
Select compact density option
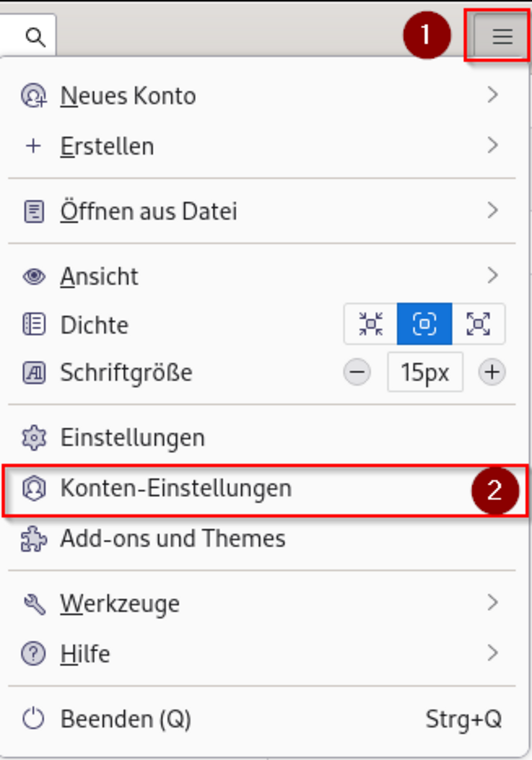point(371,324)
